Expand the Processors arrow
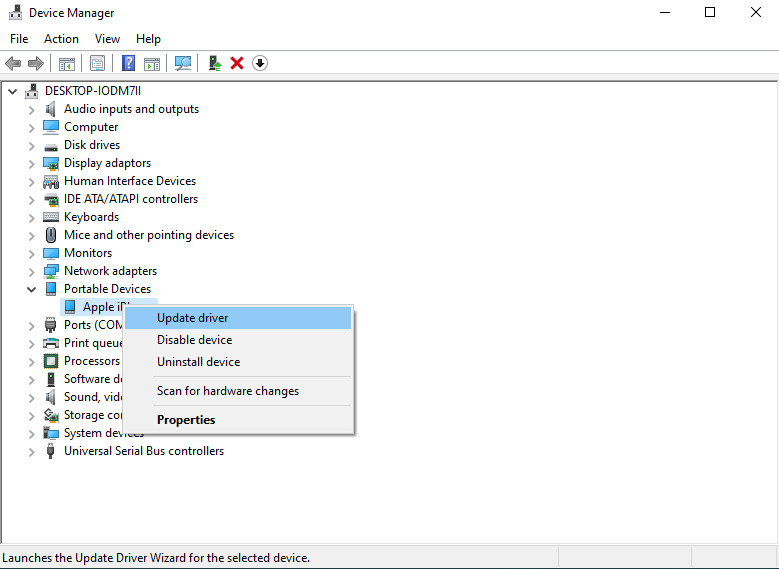 [x=32, y=362]
